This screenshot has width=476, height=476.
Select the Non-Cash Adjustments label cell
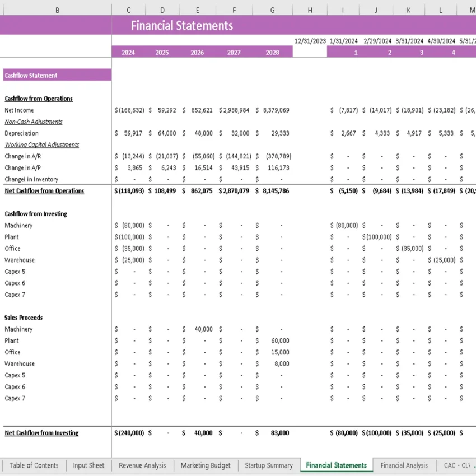tap(33, 122)
